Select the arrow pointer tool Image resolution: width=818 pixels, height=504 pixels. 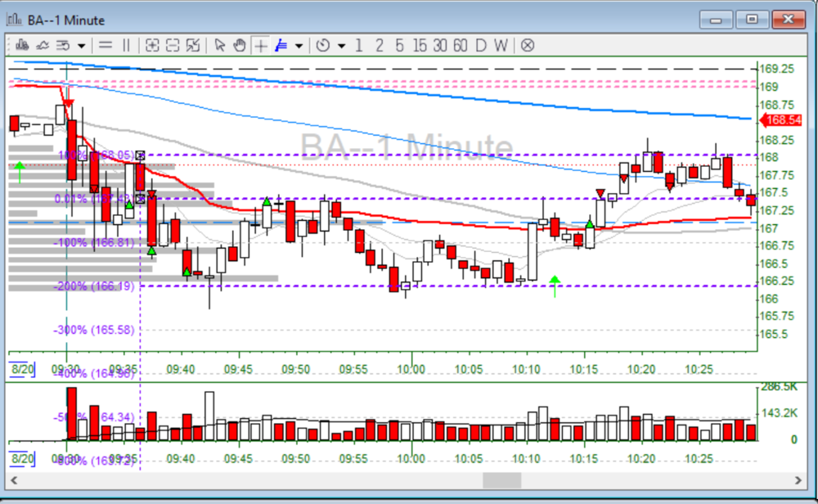[220, 46]
